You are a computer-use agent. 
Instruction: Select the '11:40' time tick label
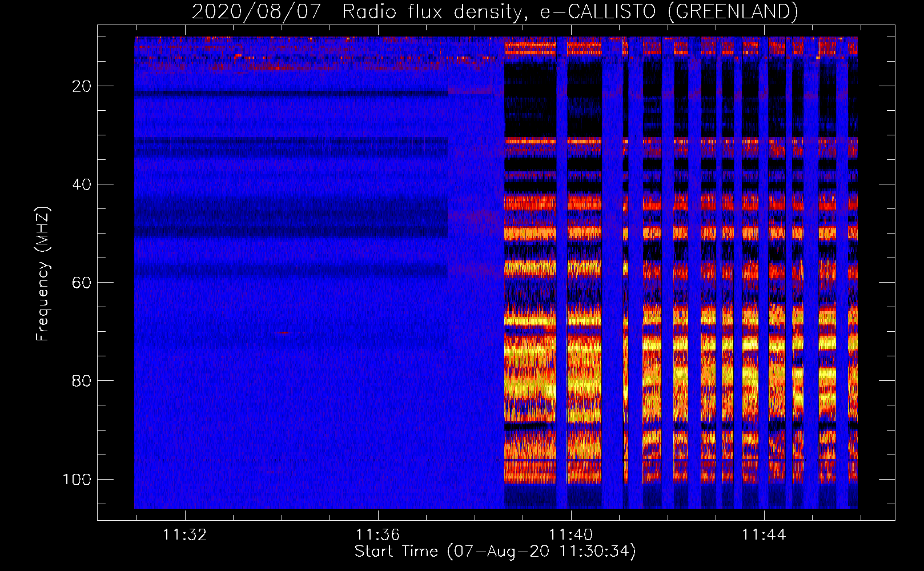click(571, 535)
